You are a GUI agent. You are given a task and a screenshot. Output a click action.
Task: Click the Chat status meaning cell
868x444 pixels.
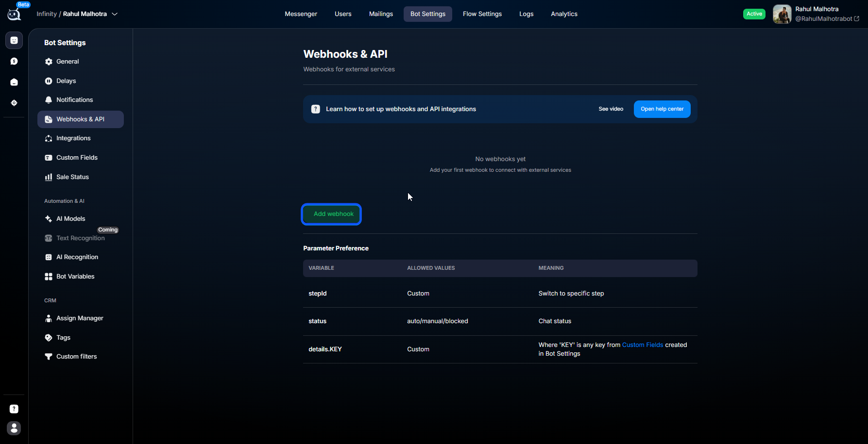tap(555, 321)
